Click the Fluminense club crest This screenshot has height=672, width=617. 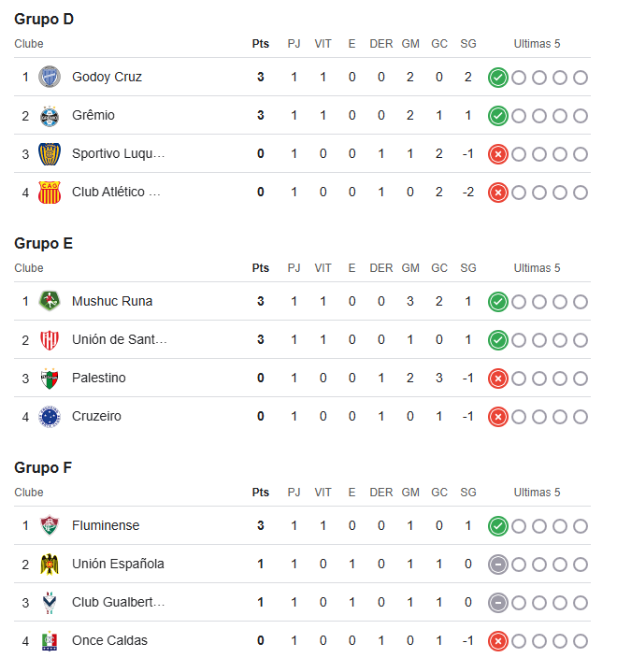pyautogui.click(x=50, y=526)
